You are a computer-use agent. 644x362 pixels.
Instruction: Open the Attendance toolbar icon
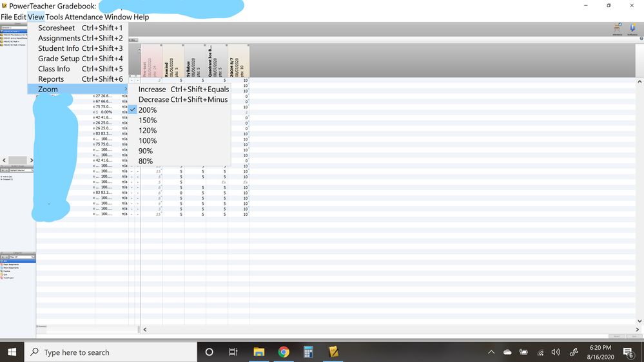pyautogui.click(x=617, y=28)
